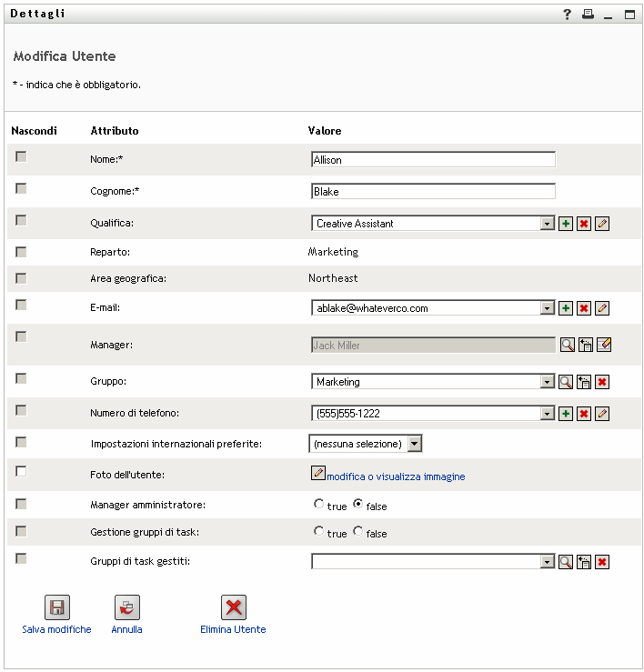This screenshot has height=672, width=644.
Task: Edit the Numero di telefono value with the pencil icon
Action: (x=602, y=414)
